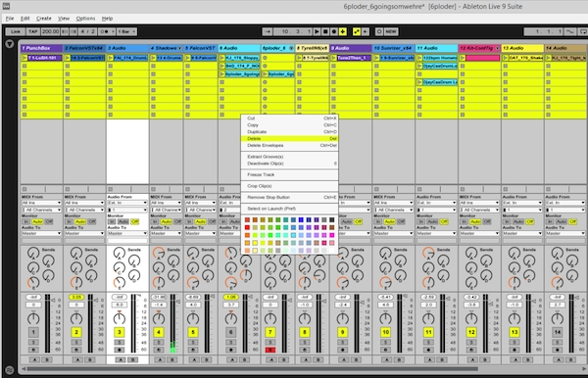Click the Send A knob on track 4

[159, 254]
